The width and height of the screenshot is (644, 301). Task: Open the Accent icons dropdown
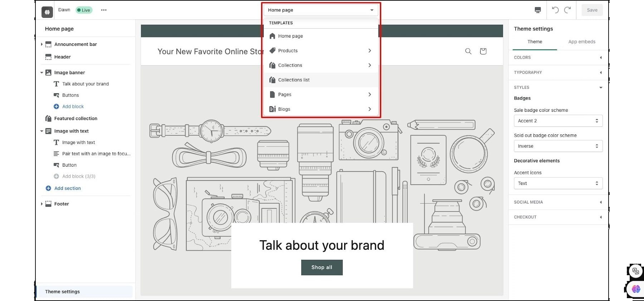(x=558, y=183)
